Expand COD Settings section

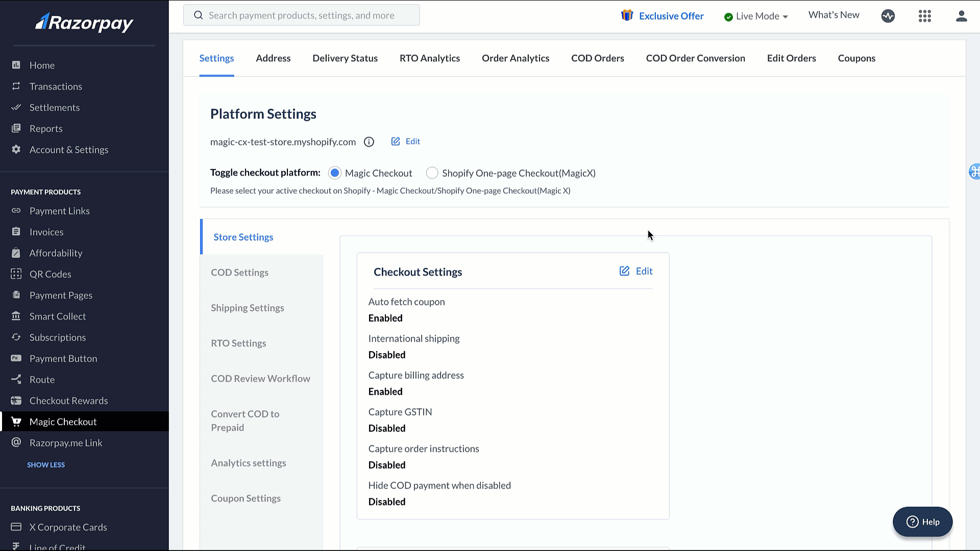click(x=239, y=272)
